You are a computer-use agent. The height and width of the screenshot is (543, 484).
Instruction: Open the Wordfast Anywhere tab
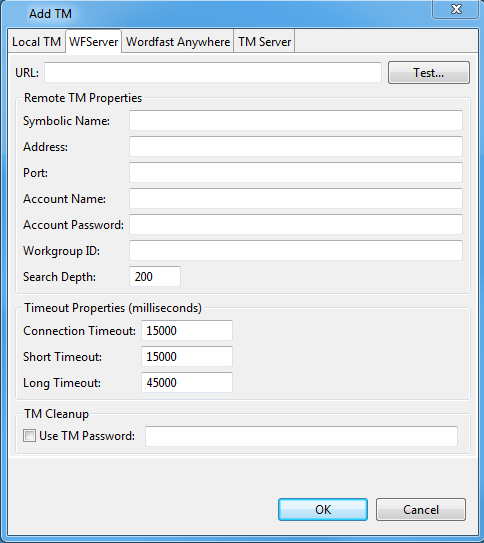tap(178, 42)
